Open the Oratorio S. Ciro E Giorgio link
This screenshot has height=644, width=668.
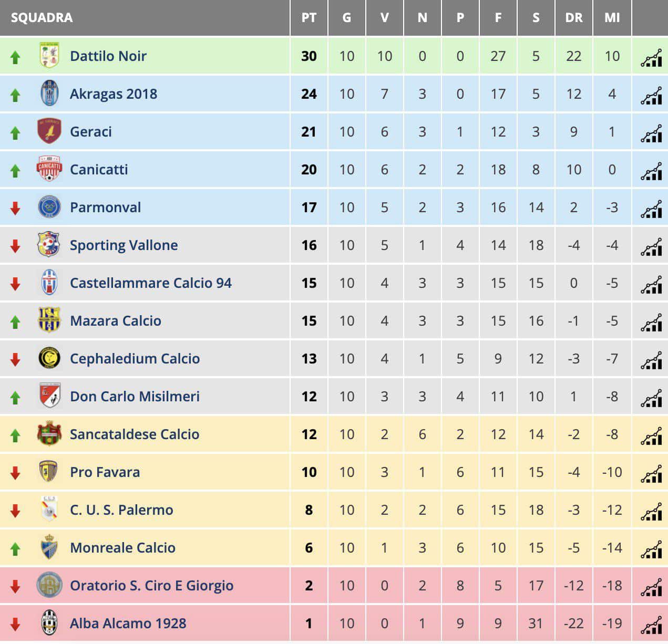(x=152, y=586)
